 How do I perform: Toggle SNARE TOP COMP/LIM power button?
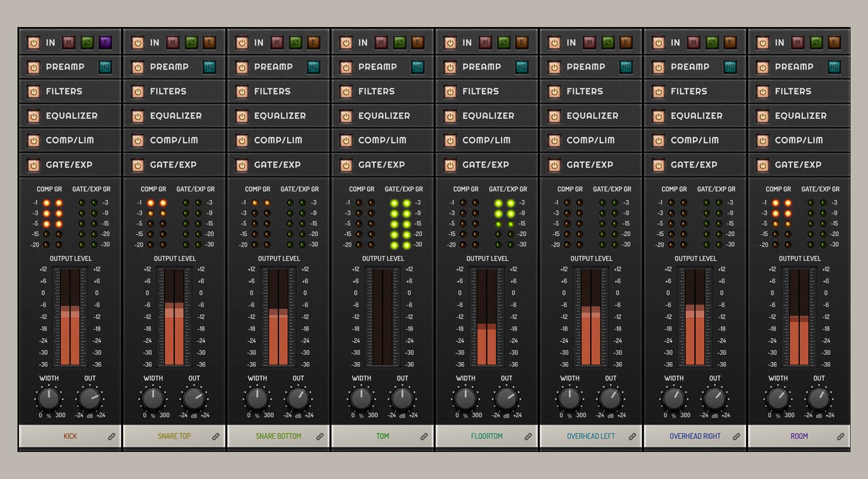[138, 141]
